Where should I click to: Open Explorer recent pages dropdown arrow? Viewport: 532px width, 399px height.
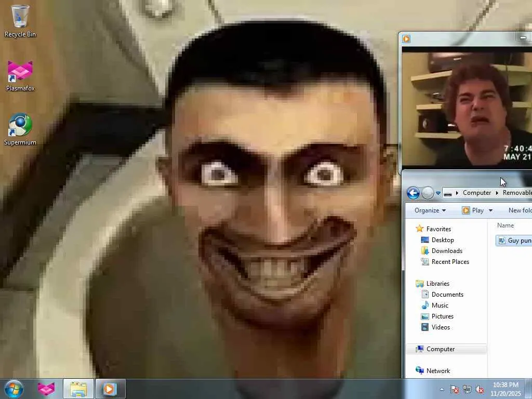point(438,193)
